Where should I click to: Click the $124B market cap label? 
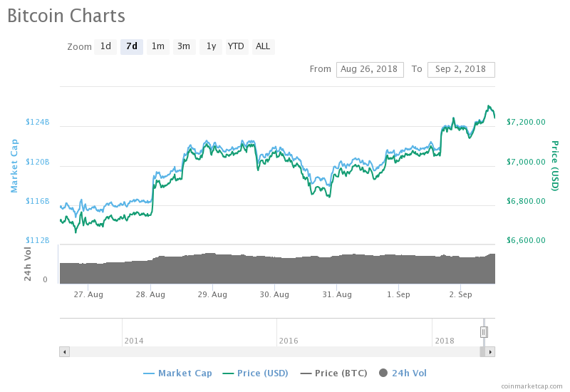[x=38, y=122]
